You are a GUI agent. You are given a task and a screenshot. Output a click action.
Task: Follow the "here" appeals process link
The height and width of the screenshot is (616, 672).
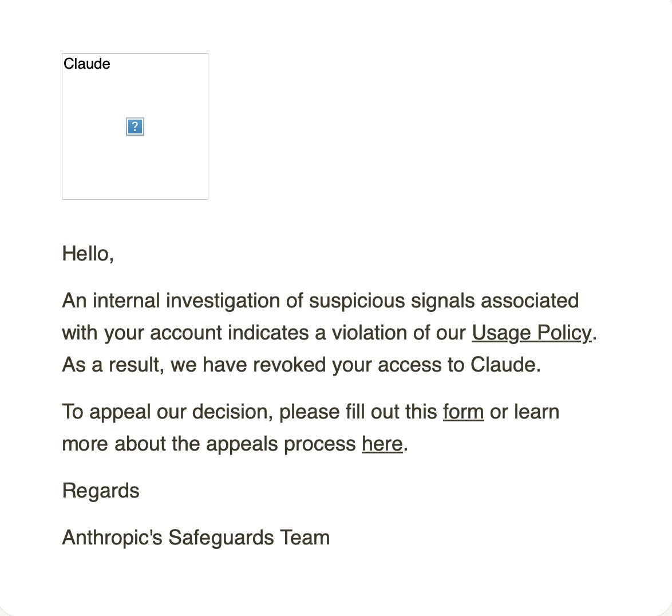click(x=382, y=444)
